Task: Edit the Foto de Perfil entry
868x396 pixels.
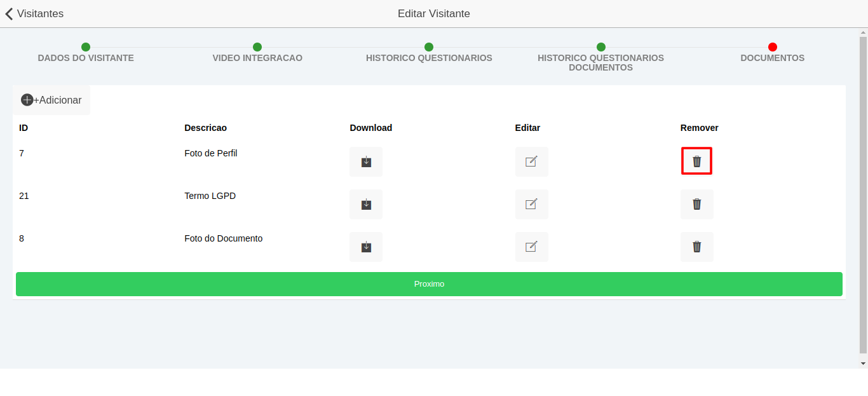Action: (531, 161)
